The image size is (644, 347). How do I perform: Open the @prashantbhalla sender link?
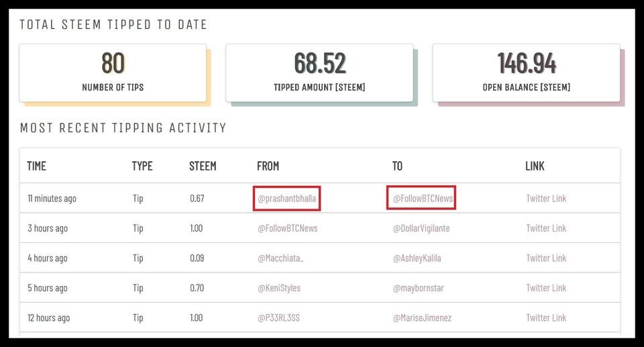pos(286,199)
